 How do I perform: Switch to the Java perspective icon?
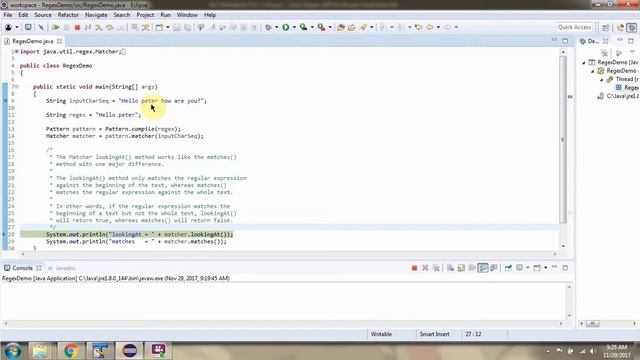click(620, 27)
